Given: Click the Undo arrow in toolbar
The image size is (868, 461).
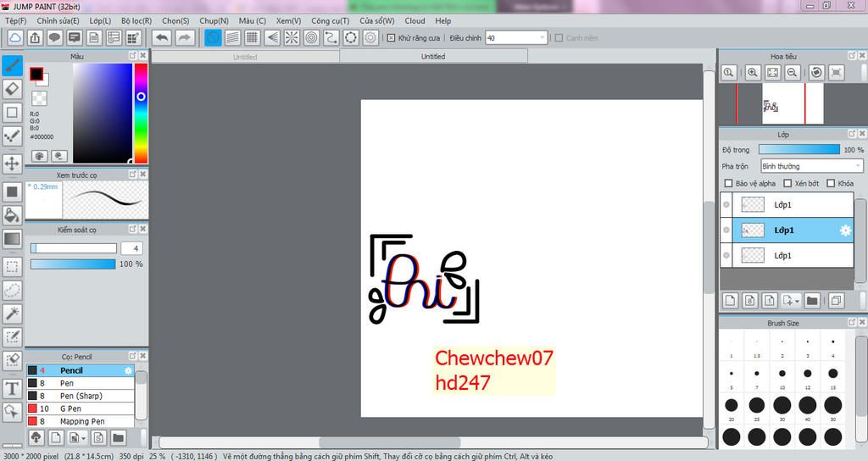Looking at the screenshot, I should point(162,37).
